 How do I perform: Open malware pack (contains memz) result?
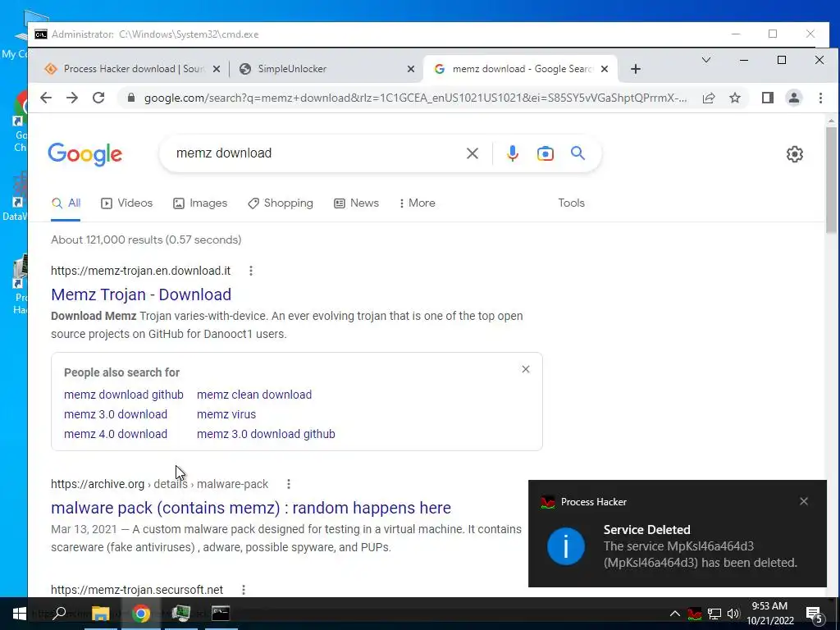(251, 508)
